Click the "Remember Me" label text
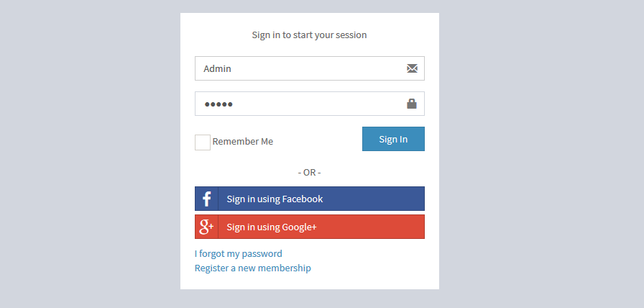This screenshot has width=644, height=308. click(243, 142)
